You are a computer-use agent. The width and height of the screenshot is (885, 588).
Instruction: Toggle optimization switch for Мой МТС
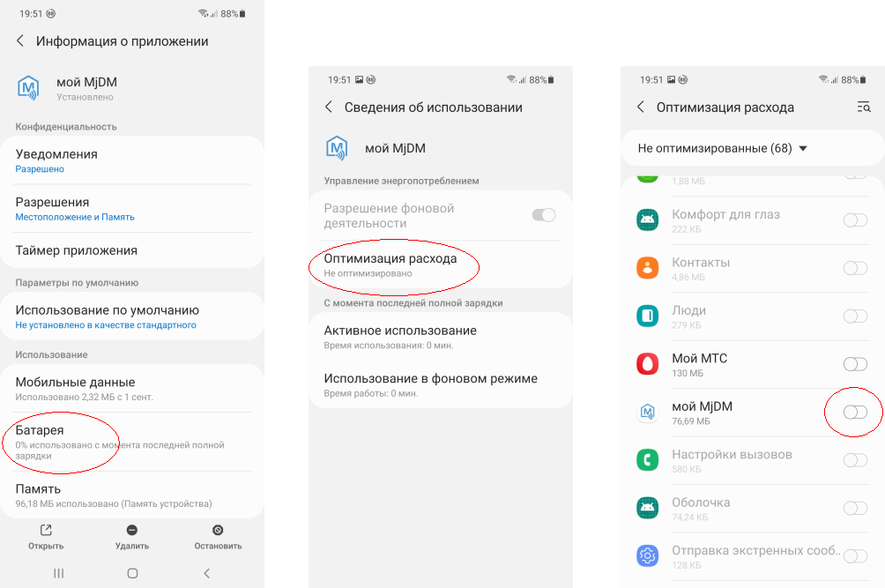855,364
